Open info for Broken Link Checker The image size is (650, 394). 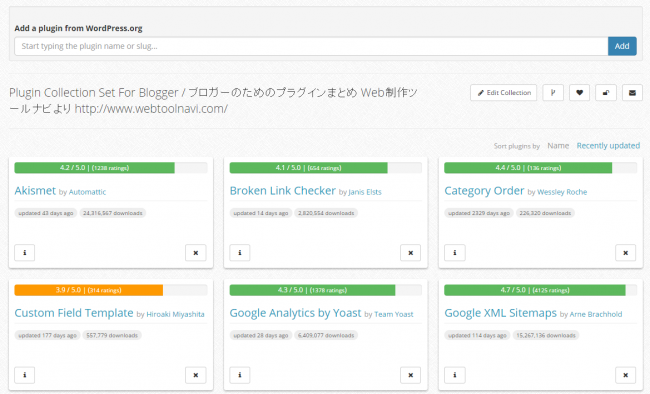[x=240, y=253]
